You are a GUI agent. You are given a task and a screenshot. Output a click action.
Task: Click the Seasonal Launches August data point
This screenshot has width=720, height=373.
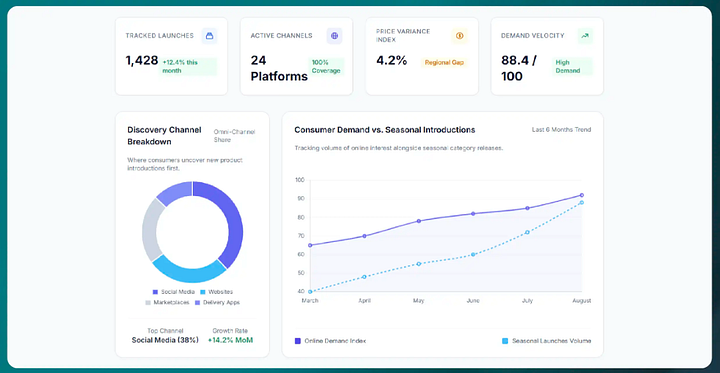click(x=582, y=203)
